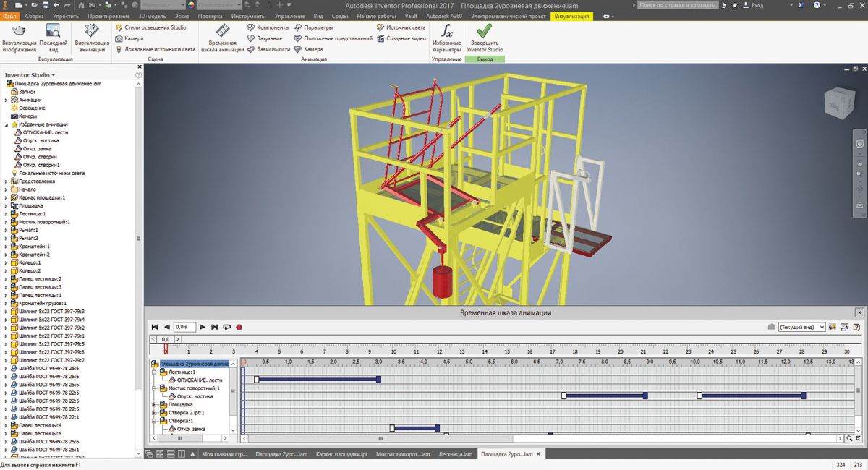Open Избранные параметры fx tool

pyautogui.click(x=447, y=38)
